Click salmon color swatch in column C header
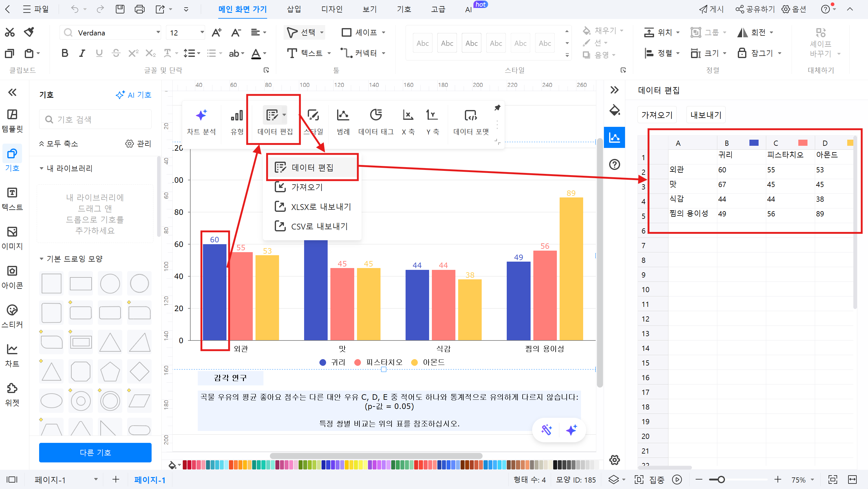The height and width of the screenshot is (489, 868). 803,143
